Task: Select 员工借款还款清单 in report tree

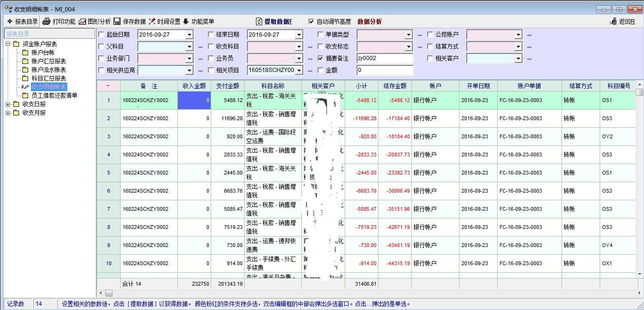Action: tap(54, 95)
